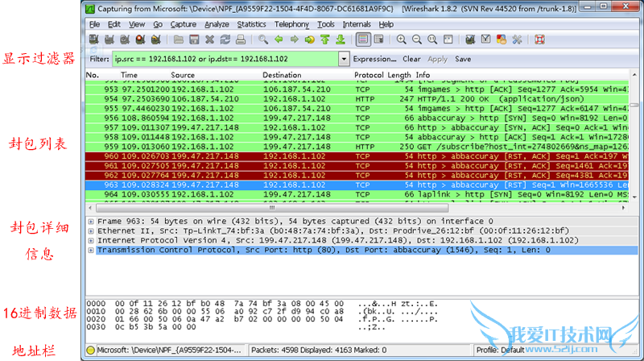
Task: Go to packet number icon
Action: 309,39
